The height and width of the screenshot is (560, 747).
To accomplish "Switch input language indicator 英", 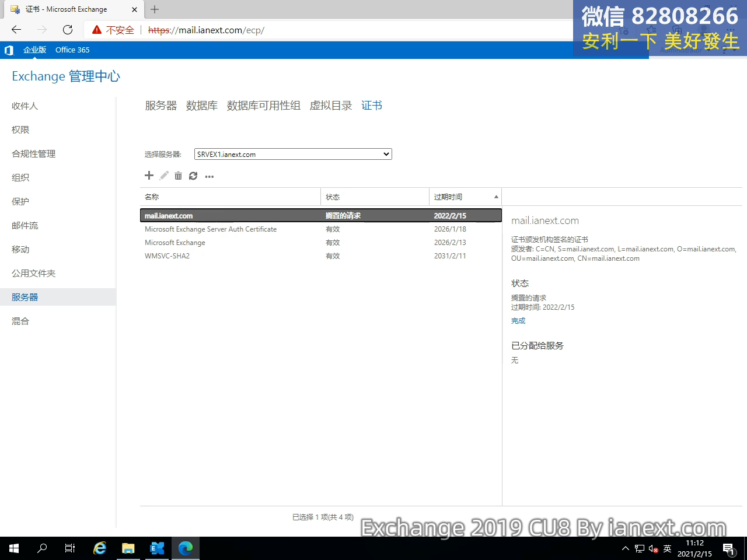I will tap(668, 548).
